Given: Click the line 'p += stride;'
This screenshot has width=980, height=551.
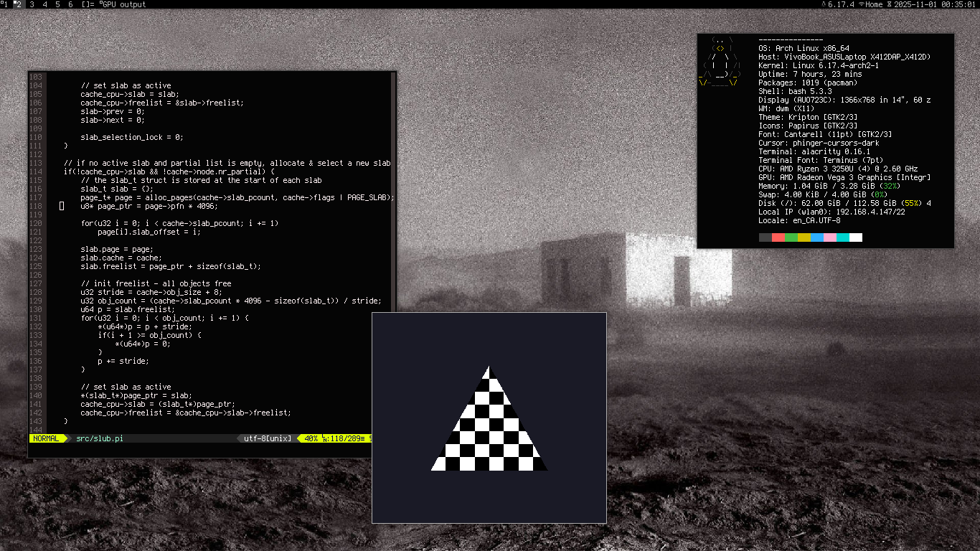Looking at the screenshot, I should [123, 361].
